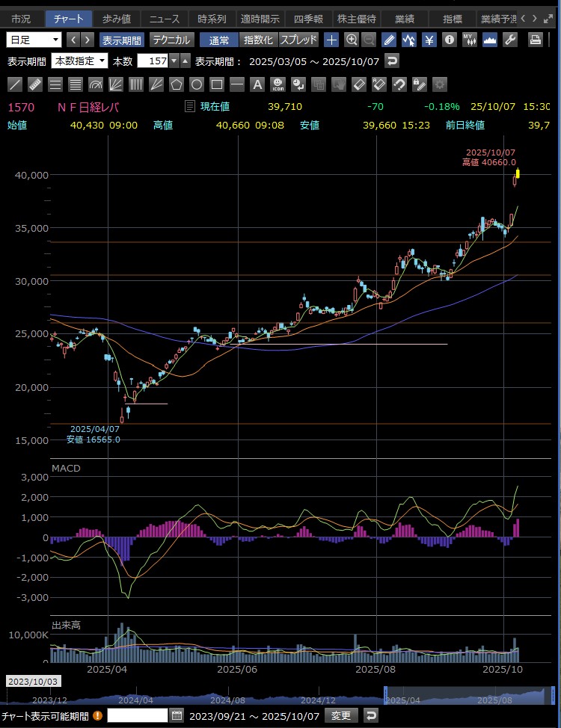Select the trend line drawing tool
This screenshot has height=728, width=561.
click(x=15, y=84)
